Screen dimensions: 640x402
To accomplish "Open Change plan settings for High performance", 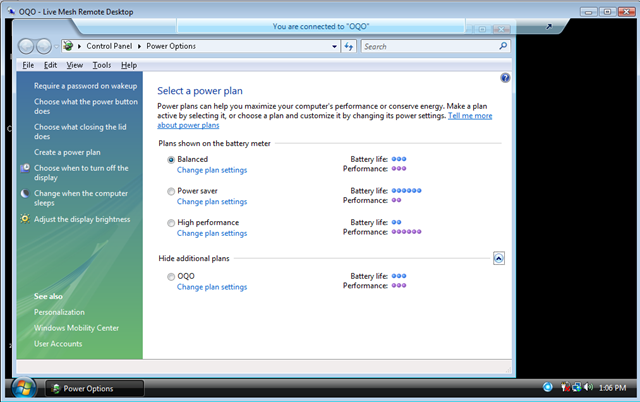I will pyautogui.click(x=212, y=233).
